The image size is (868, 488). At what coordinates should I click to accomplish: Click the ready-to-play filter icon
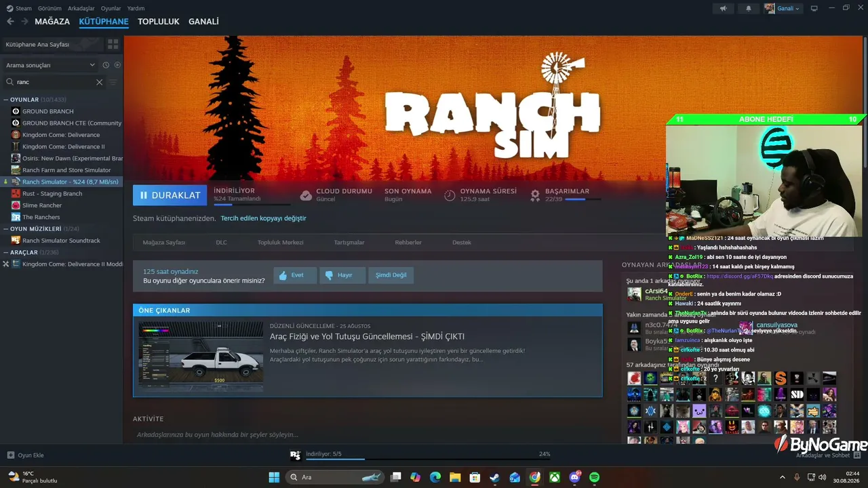(x=117, y=65)
